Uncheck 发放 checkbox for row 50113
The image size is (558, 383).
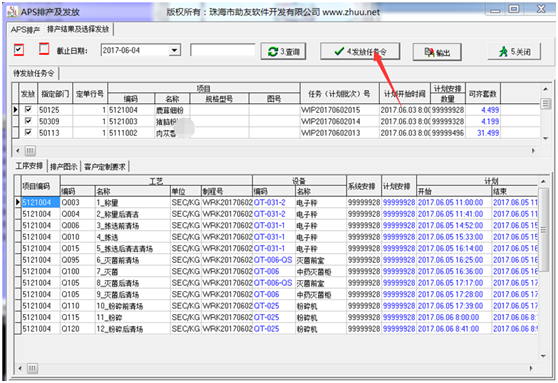pyautogui.click(x=28, y=132)
